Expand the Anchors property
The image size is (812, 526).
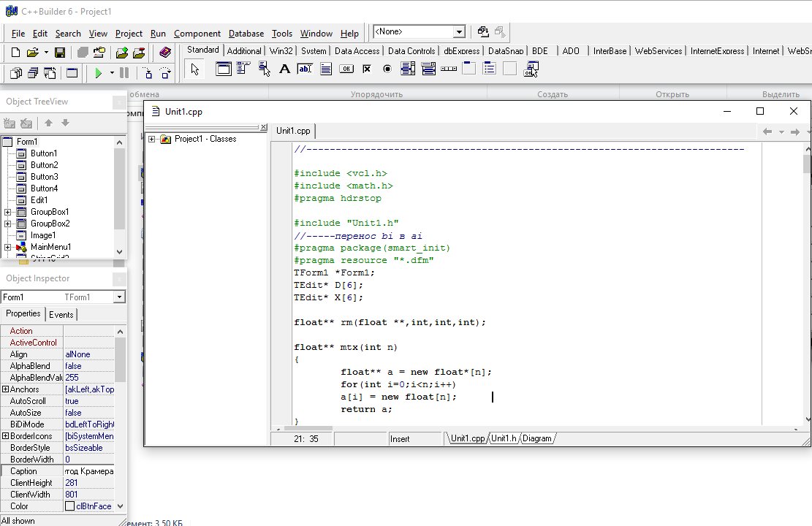click(x=5, y=389)
